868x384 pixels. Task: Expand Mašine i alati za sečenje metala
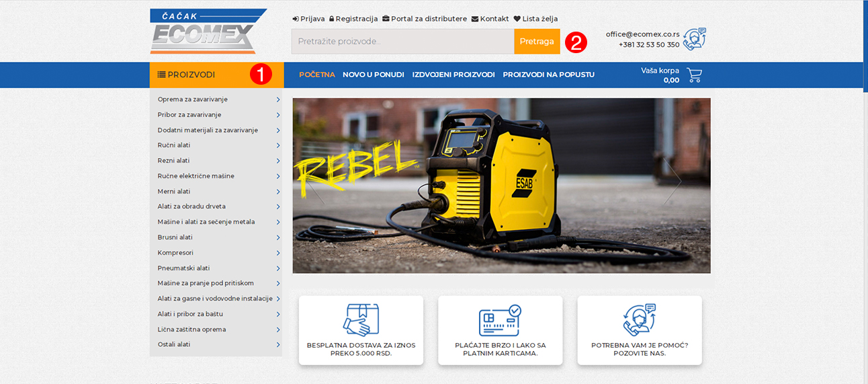coord(216,222)
